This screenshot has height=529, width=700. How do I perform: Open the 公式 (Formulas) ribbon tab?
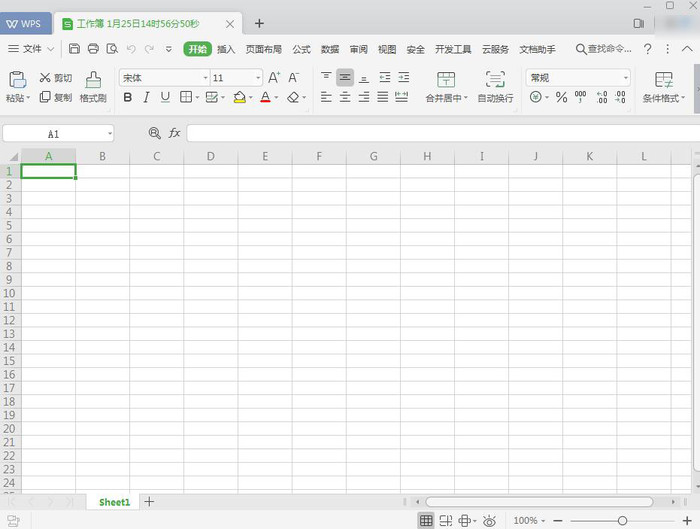pyautogui.click(x=301, y=49)
